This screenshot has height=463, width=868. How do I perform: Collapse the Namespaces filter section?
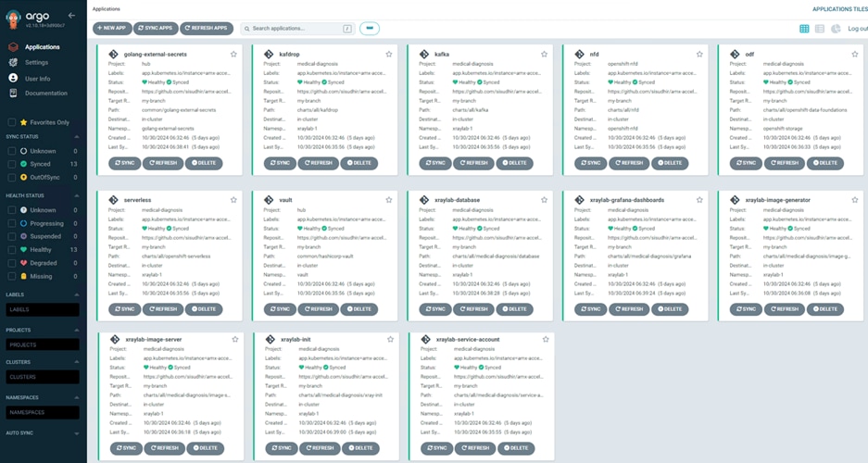pyautogui.click(x=76, y=398)
